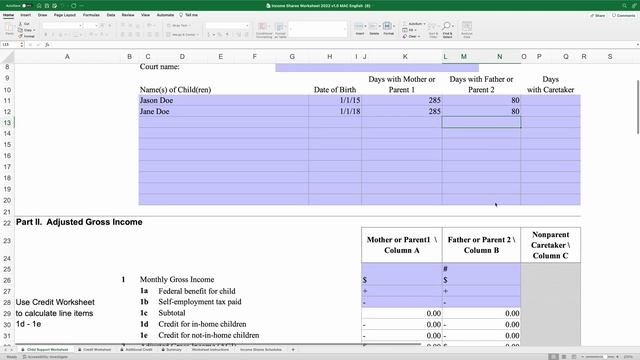Click the Copy icon in the ribbon

(x=20, y=30)
